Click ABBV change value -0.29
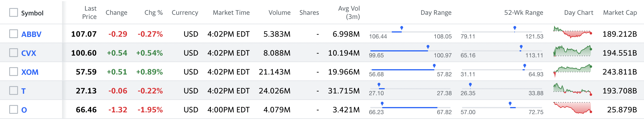The width and height of the screenshot is (644, 123). pyautogui.click(x=118, y=34)
